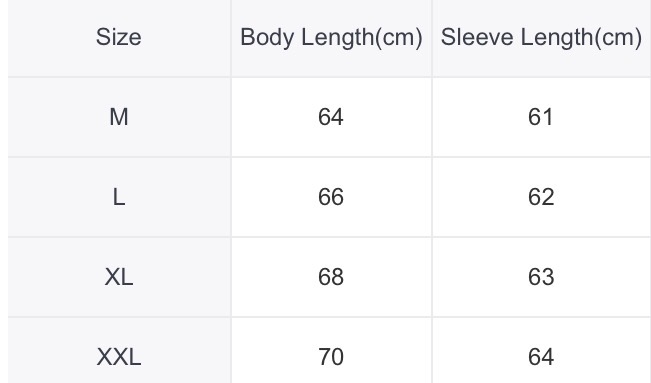The height and width of the screenshot is (383, 651).
Task: Click the XL size row label
Action: point(119,277)
